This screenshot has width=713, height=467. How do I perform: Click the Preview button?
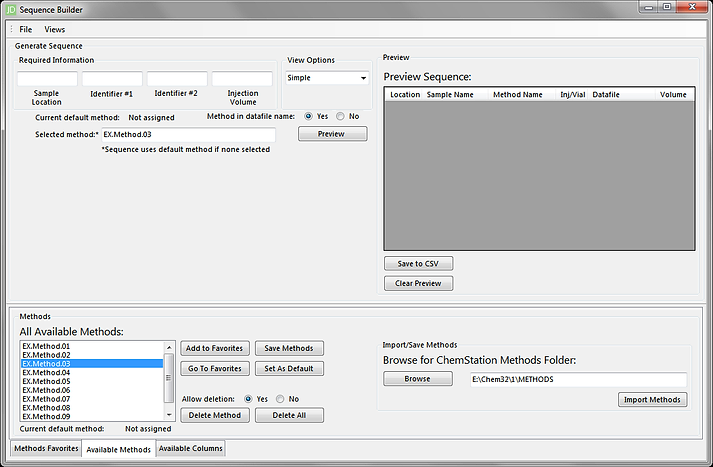(332, 134)
